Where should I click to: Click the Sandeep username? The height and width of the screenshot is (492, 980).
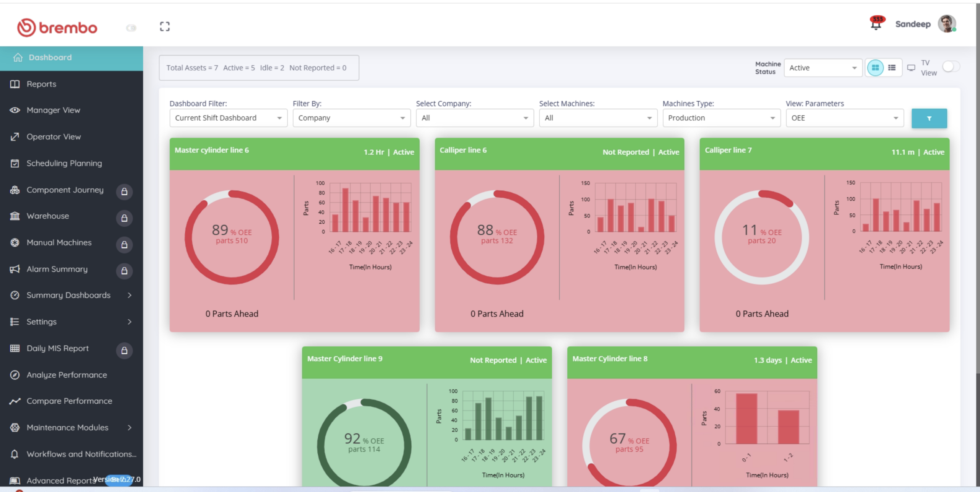pos(913,24)
